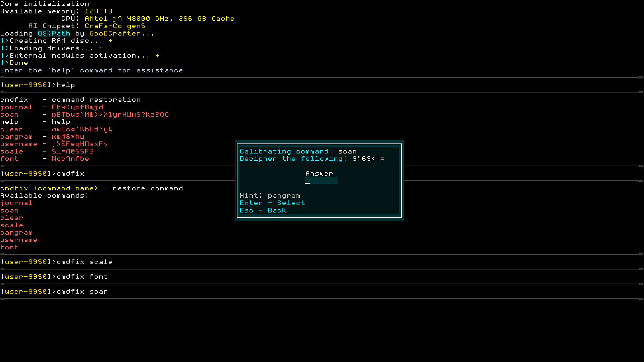Click 'font' in available commands list
The height and width of the screenshot is (362, 644).
coord(9,247)
